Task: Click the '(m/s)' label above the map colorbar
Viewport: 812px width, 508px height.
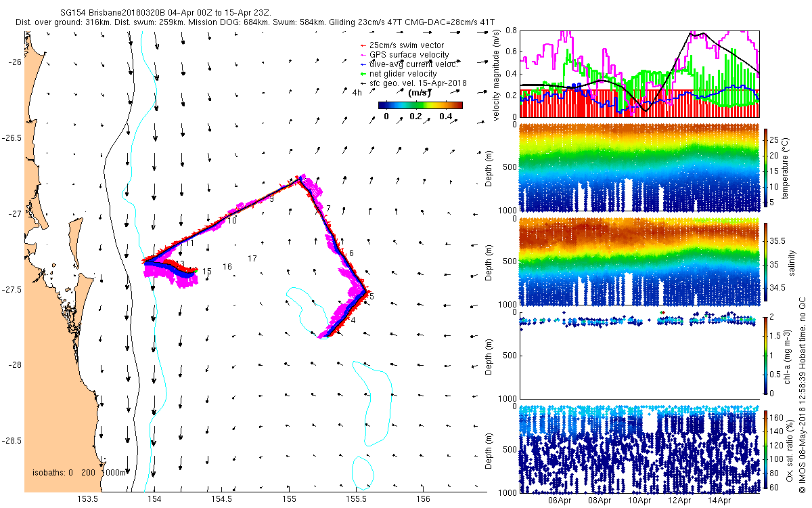Action: pos(420,93)
